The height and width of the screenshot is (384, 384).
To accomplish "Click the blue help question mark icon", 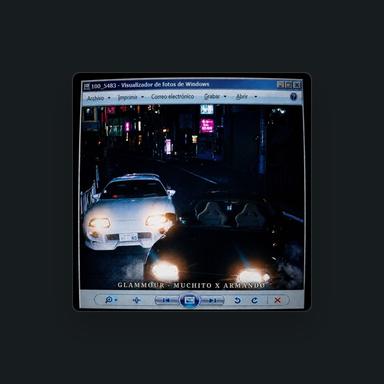I will pos(293,97).
